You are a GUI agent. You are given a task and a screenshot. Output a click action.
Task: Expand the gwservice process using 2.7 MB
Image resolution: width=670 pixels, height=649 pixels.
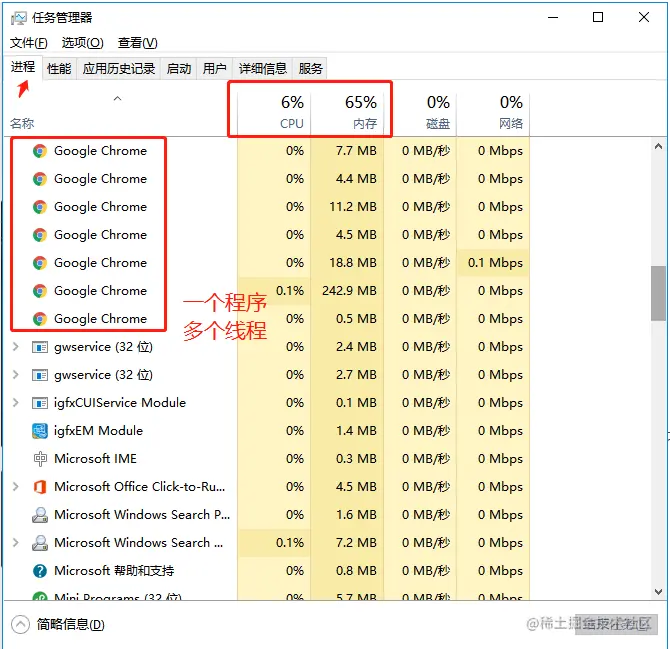tap(16, 375)
